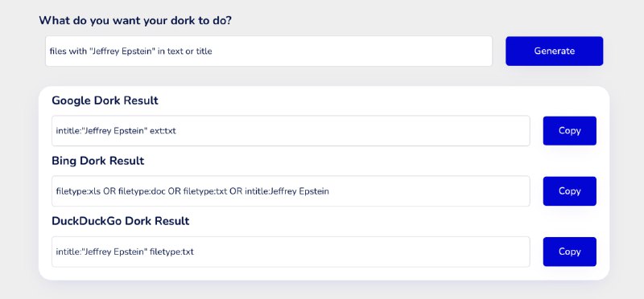This screenshot has height=299, width=644.
Task: Click 'intitle:' at start of DuckDuckGo result
Action: 69,252
